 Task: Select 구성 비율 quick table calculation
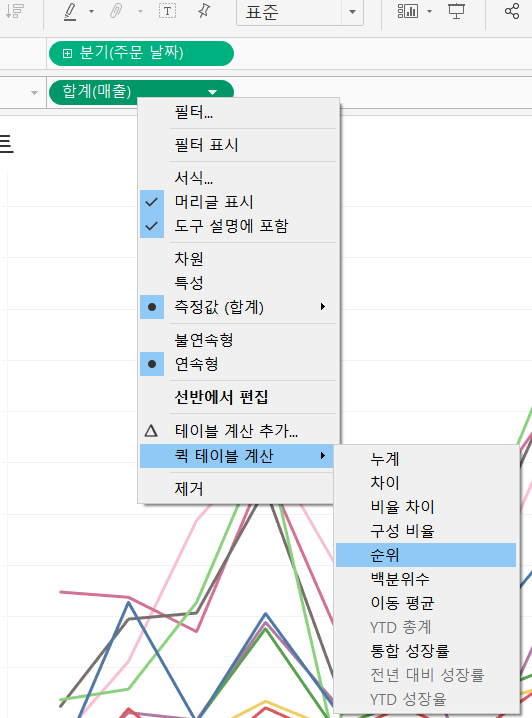click(426, 531)
